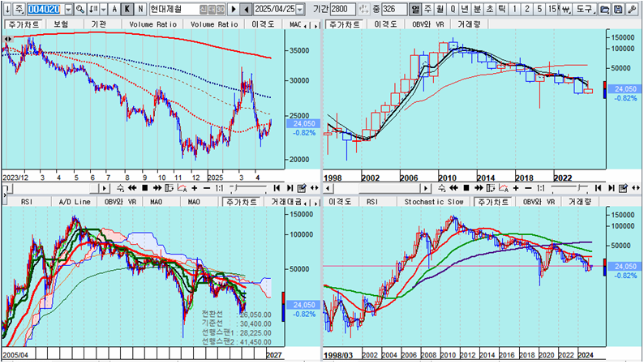The width and height of the screenshot is (644, 364).
Task: Click the down-arrow icon at far left of top toolbar
Action: (x=7, y=9)
